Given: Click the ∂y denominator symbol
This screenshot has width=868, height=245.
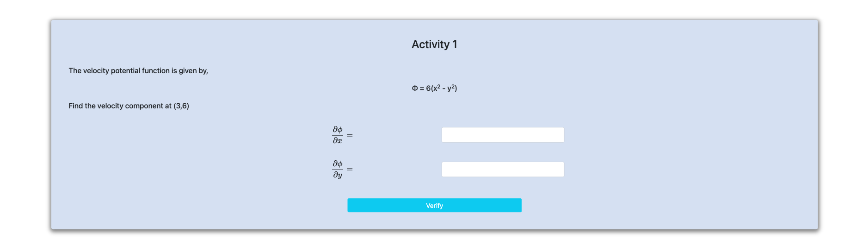Looking at the screenshot, I should click(338, 175).
